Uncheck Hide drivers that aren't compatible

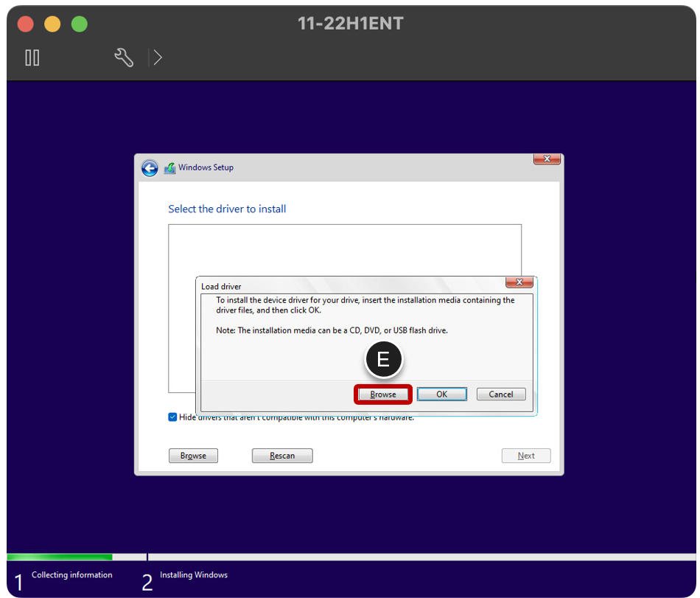pyautogui.click(x=172, y=417)
